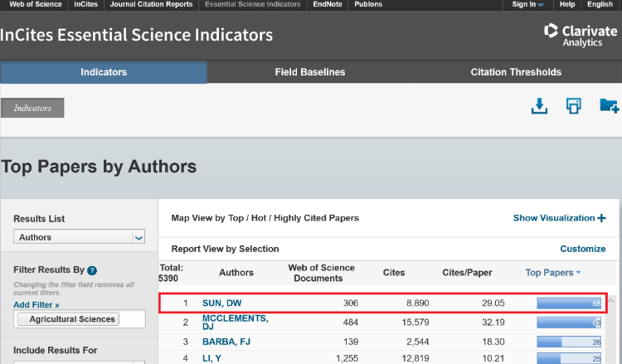The height and width of the screenshot is (364, 622).
Task: Click the add-to-folder save icon
Action: coord(609,106)
